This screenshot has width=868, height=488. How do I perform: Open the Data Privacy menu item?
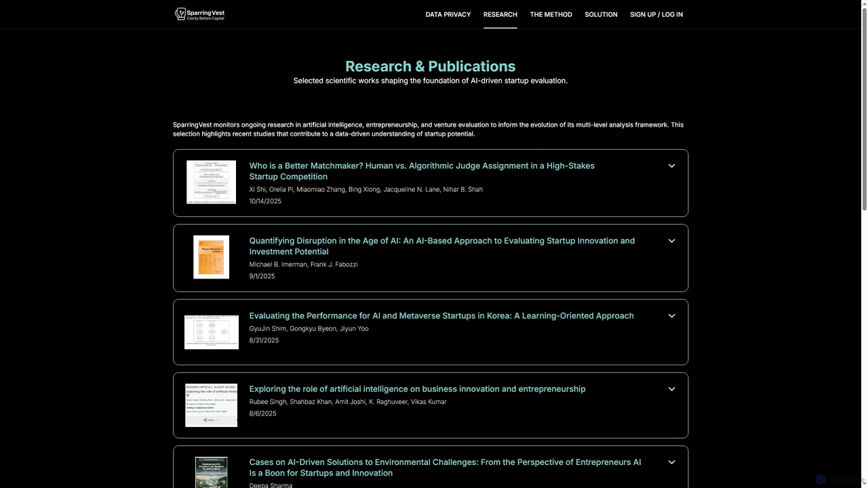pos(448,14)
